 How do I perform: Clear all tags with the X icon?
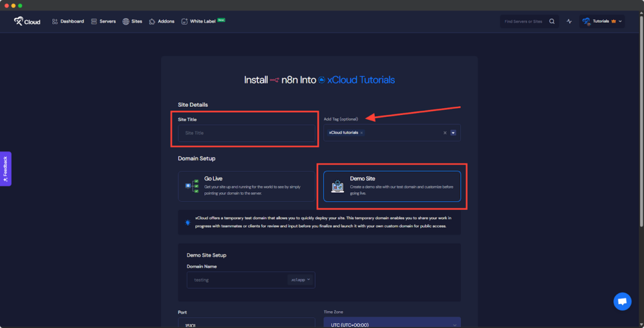point(445,133)
